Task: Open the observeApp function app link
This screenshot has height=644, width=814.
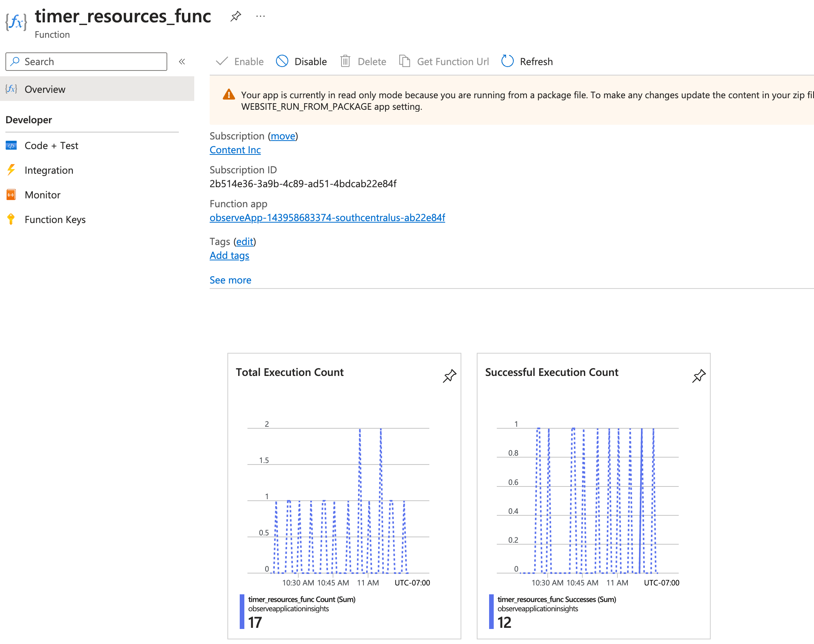Action: tap(327, 218)
